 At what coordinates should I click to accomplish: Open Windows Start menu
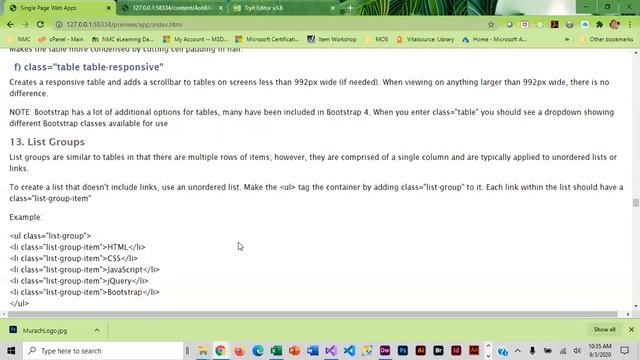click(11, 351)
